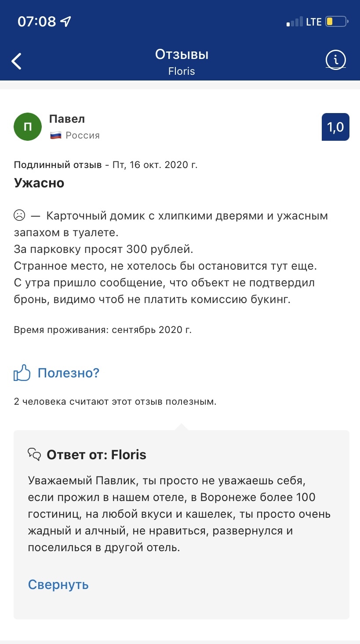The image size is (360, 644).
Task: Tap the battery indicator in status bar
Action: pos(337,22)
